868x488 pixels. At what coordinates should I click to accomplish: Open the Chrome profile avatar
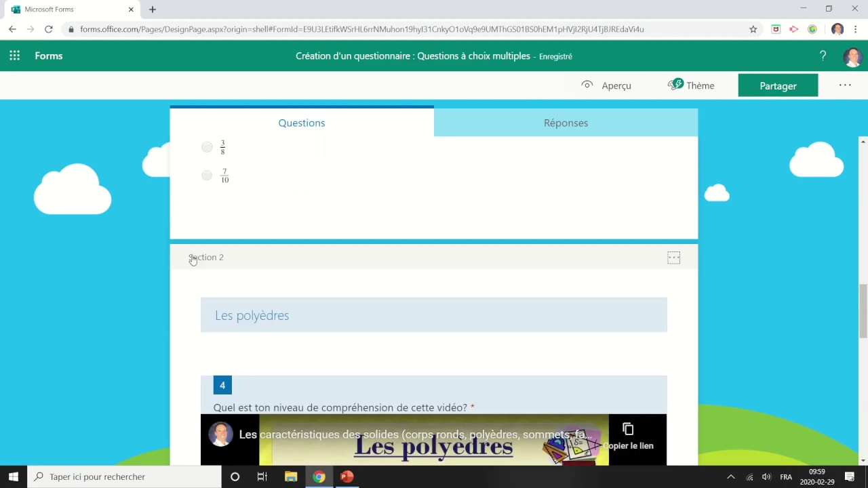(x=837, y=29)
